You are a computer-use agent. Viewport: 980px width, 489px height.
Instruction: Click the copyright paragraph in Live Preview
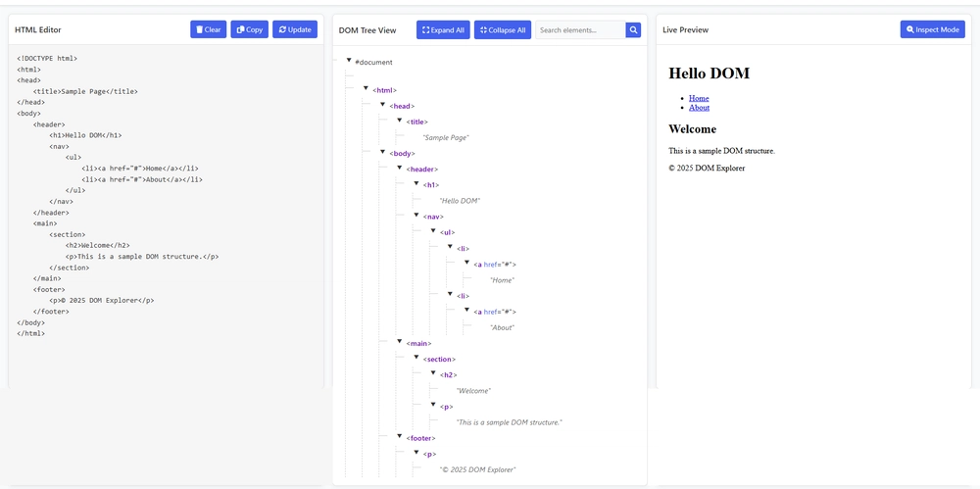tap(707, 169)
